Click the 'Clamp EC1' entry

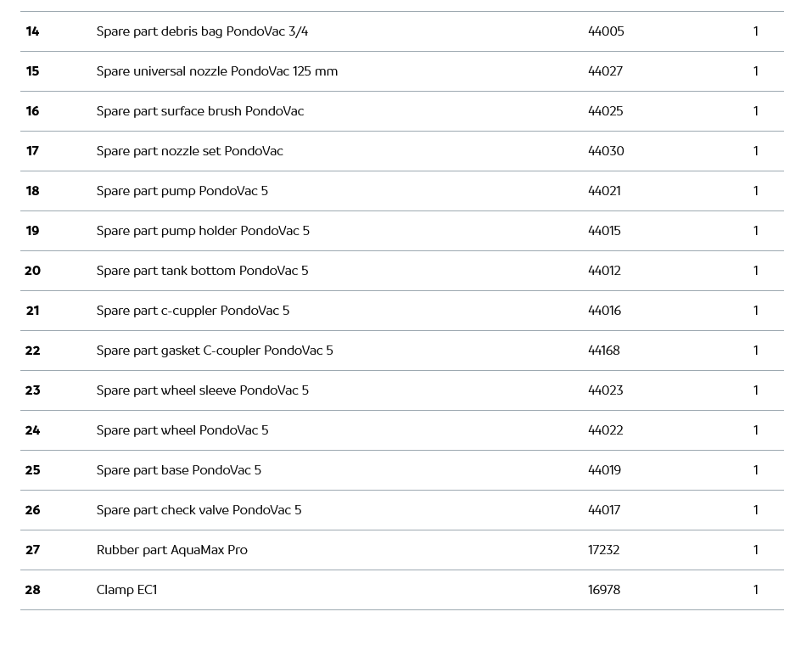click(x=126, y=590)
